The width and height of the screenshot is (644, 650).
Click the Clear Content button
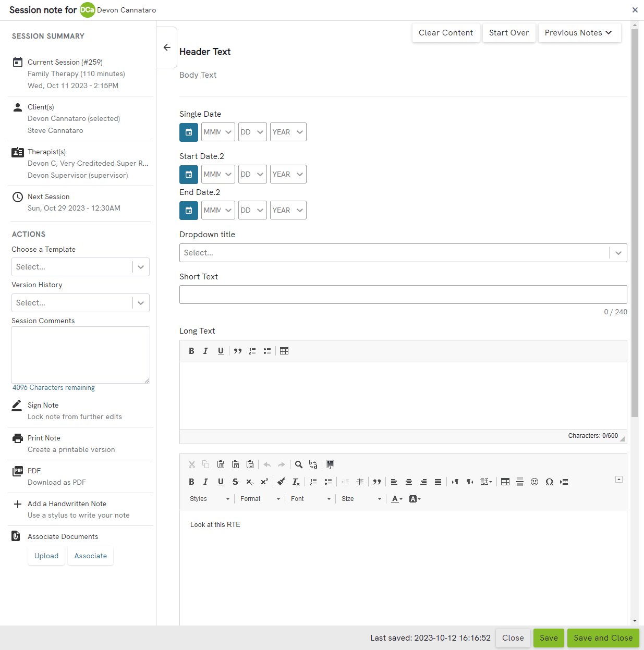(446, 32)
